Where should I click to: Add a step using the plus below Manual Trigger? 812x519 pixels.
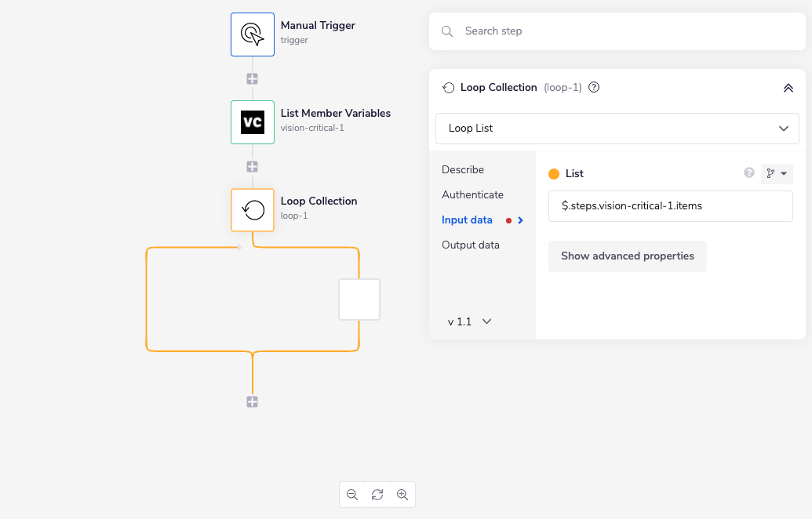click(252, 78)
